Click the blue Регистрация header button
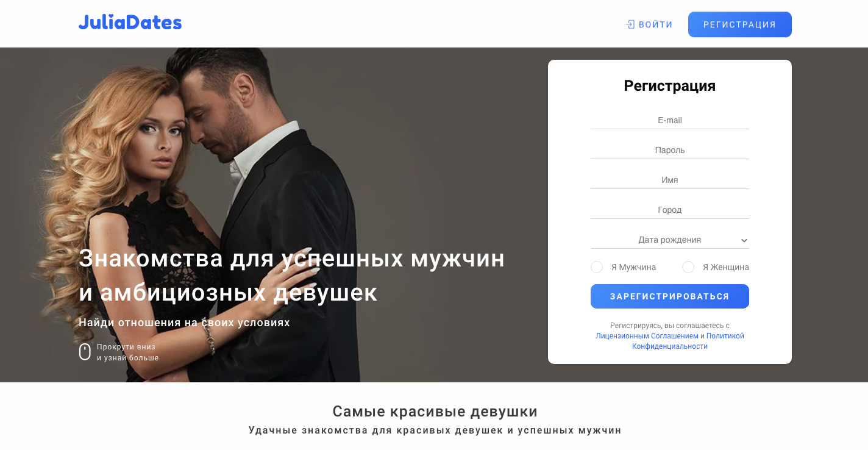The height and width of the screenshot is (450, 868). point(740,24)
